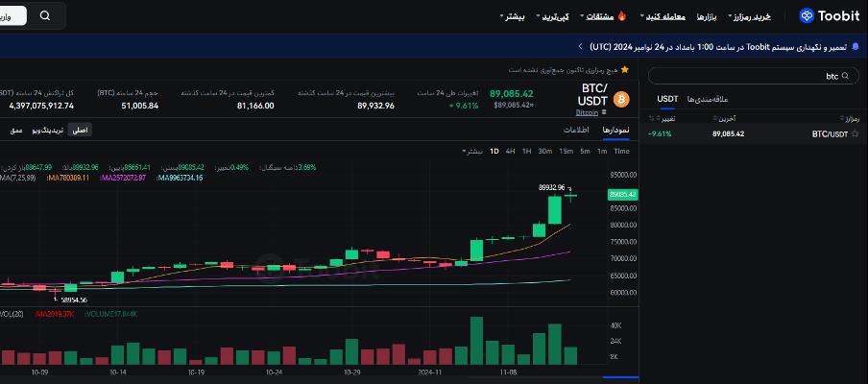Viewport: 868px width, 384px height.
Task: Select 4H chart interval
Action: tap(510, 151)
